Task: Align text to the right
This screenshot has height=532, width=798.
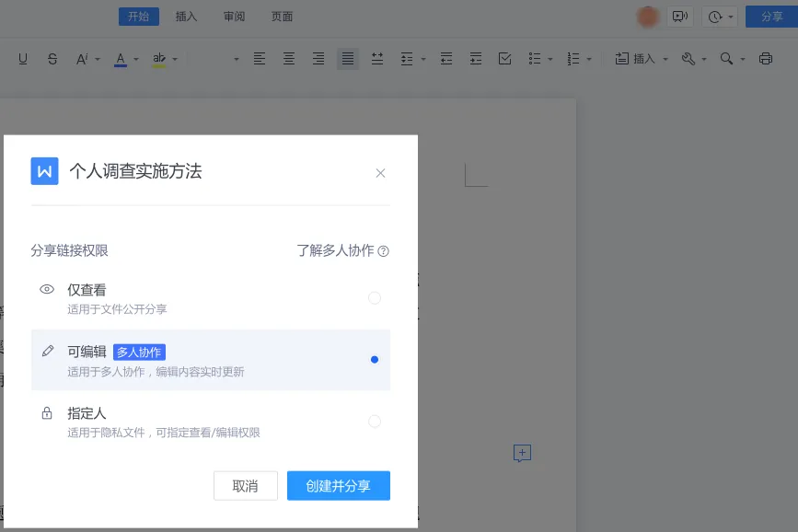Action: click(x=318, y=59)
